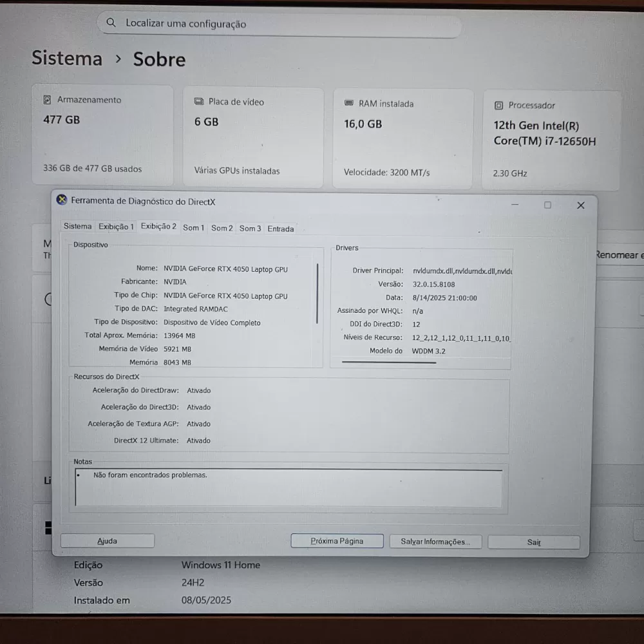Click the Dispositivo panel vertical scrollbar
The image size is (644, 644).
tap(317, 294)
